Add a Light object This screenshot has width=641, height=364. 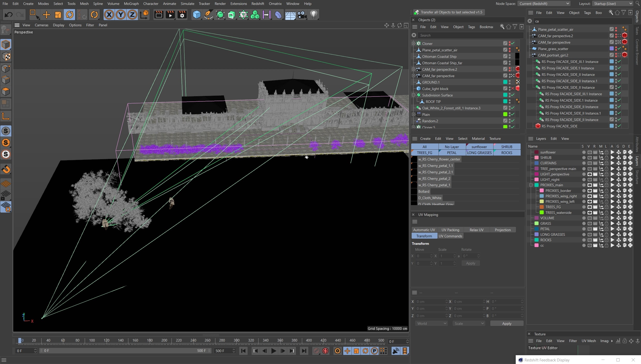pos(314,14)
